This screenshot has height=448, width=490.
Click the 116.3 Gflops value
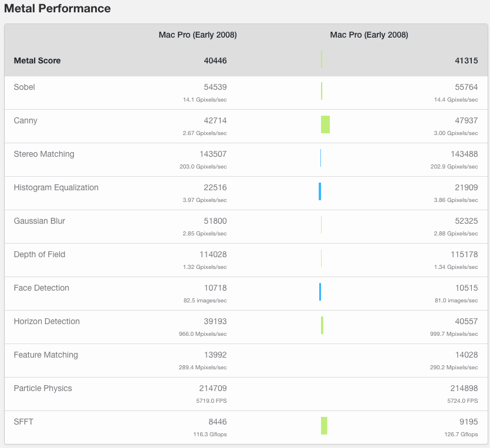click(210, 434)
